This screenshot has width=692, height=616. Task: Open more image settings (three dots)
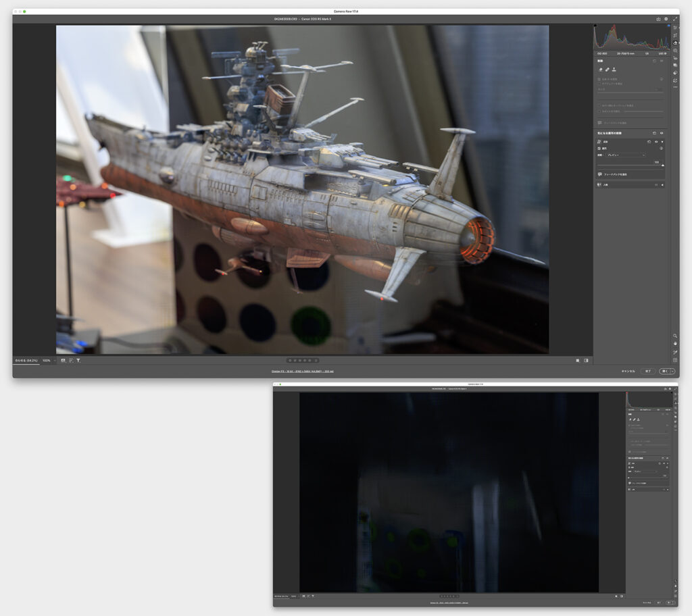point(675,87)
